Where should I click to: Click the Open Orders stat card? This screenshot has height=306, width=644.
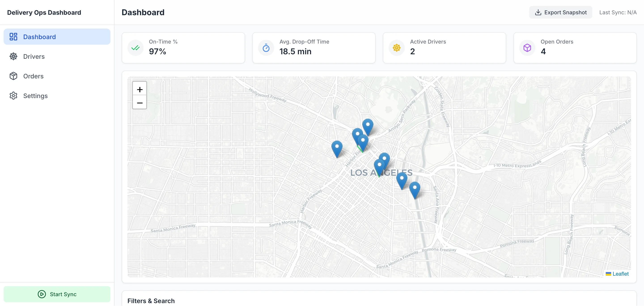pos(575,48)
